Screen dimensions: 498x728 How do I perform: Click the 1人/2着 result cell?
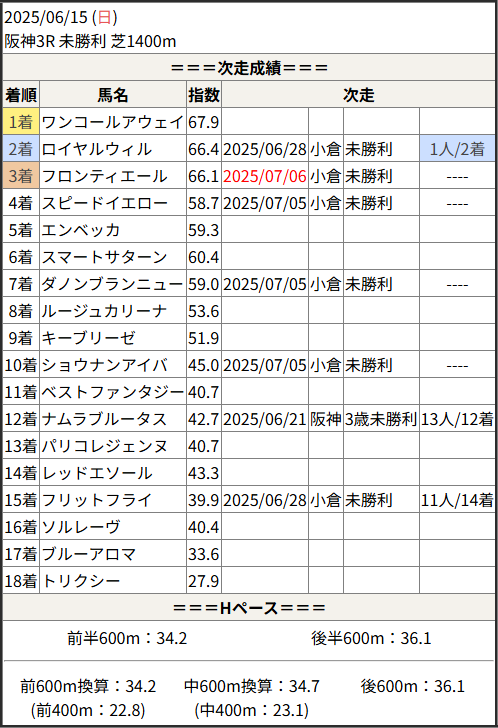click(457, 149)
